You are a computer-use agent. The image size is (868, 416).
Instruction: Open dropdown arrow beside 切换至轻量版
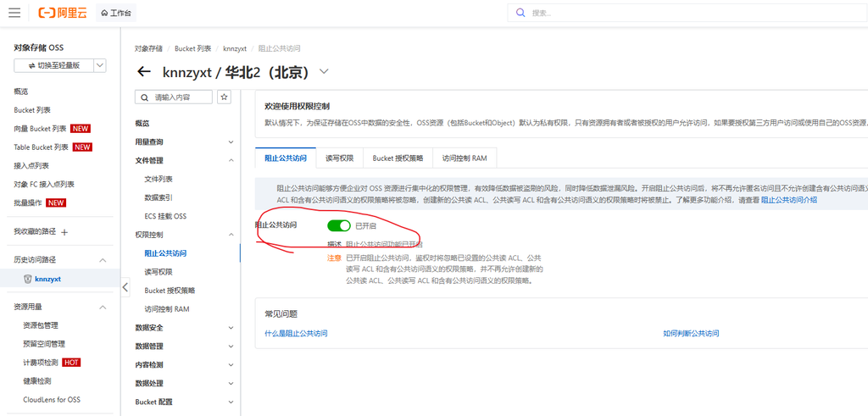coord(100,65)
